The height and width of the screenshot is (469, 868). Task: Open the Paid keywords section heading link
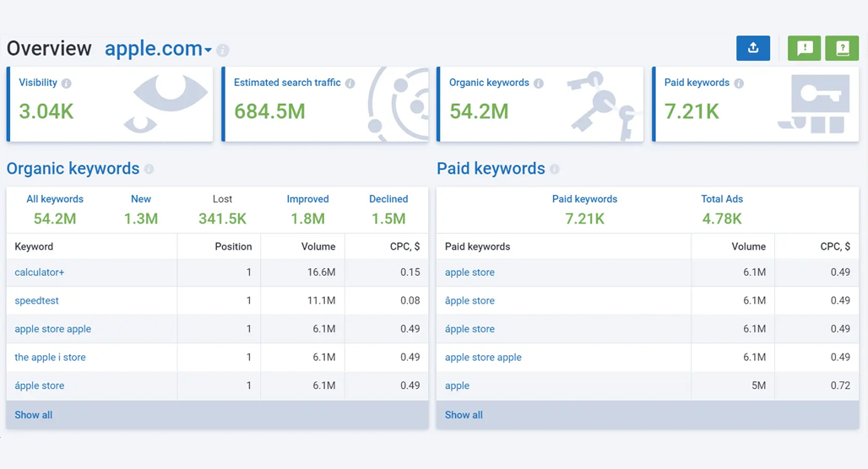point(491,168)
